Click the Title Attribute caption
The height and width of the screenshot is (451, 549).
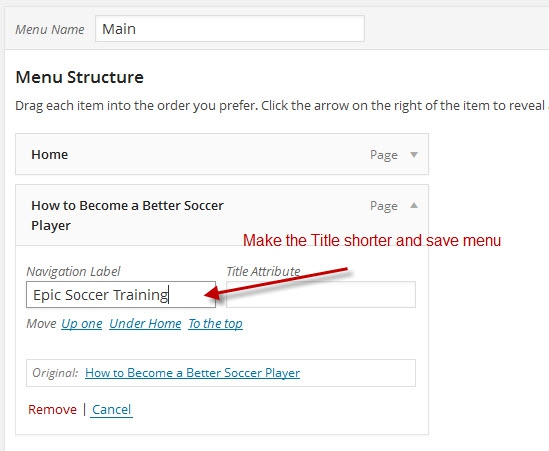(263, 271)
